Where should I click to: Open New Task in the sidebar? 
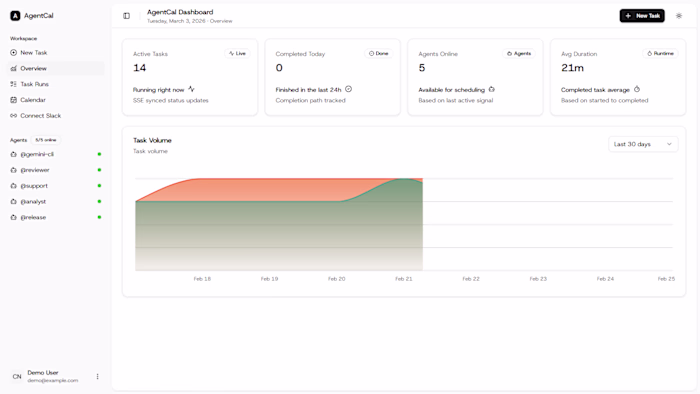[x=56, y=53]
